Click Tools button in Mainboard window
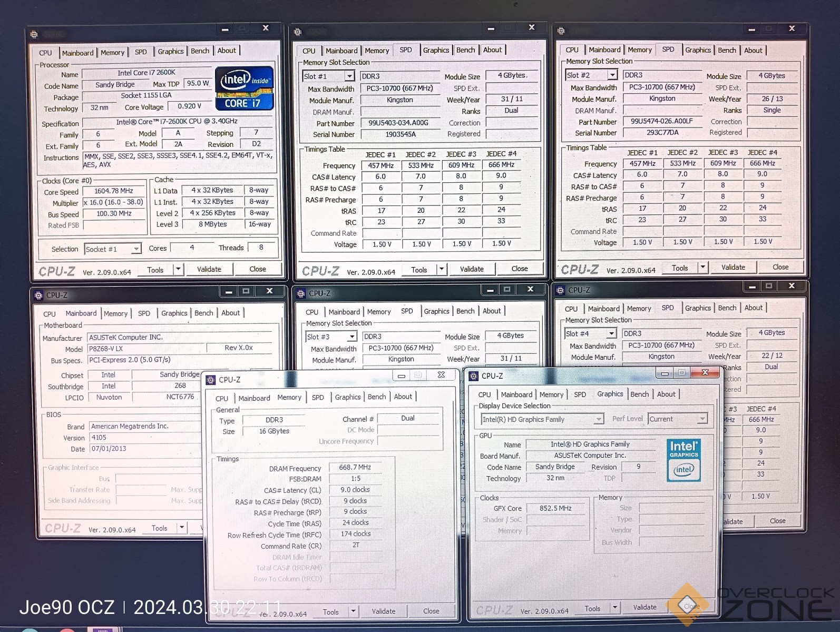This screenshot has width=840, height=632. point(159,528)
